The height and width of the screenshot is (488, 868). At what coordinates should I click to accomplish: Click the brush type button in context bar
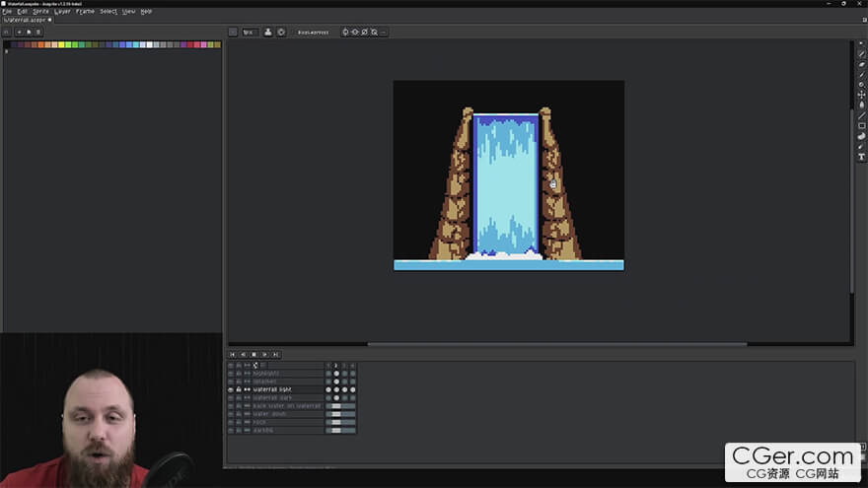coord(233,33)
